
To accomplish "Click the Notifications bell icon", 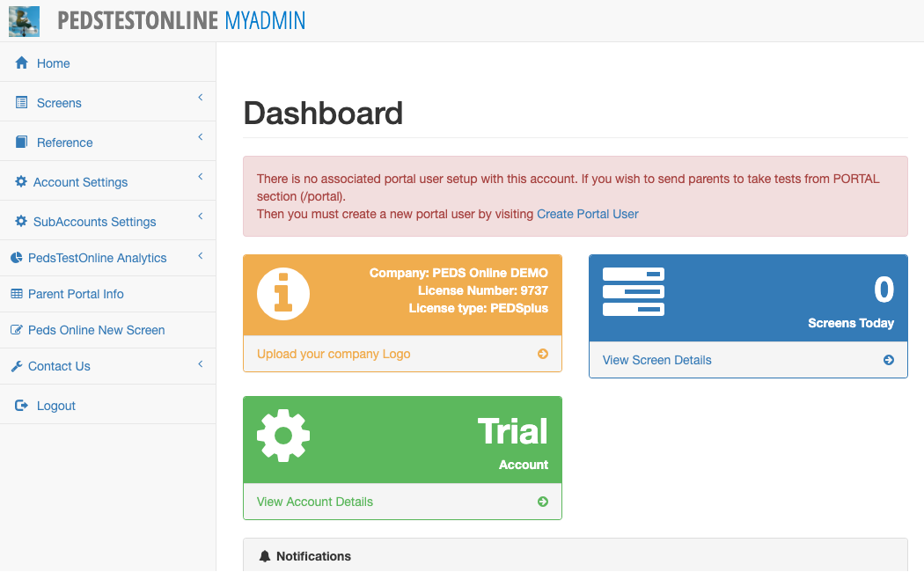I will (267, 555).
